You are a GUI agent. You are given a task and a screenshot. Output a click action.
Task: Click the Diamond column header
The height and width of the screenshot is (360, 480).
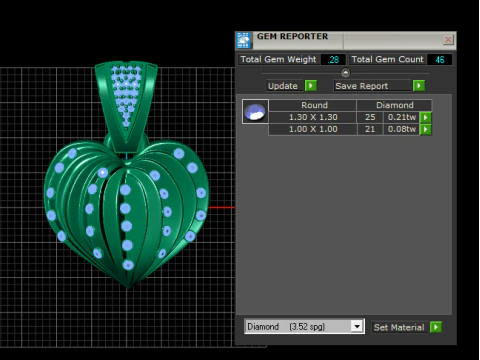pos(395,105)
